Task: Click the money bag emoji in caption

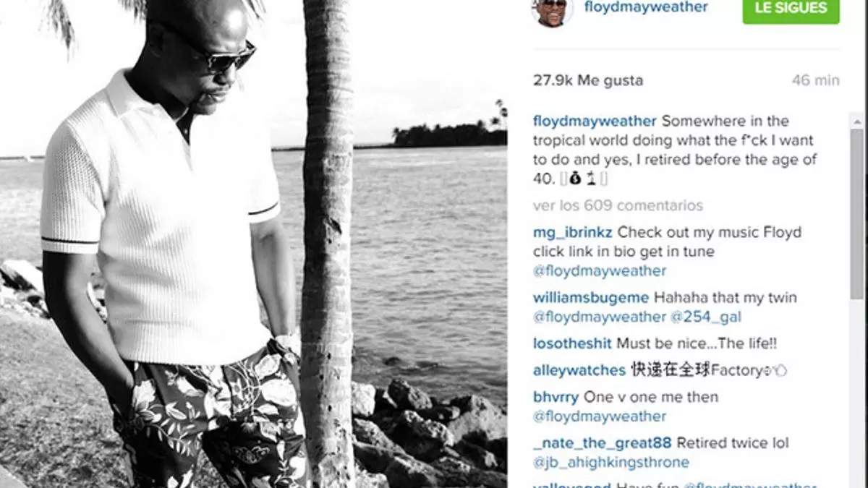Action: 574,179
